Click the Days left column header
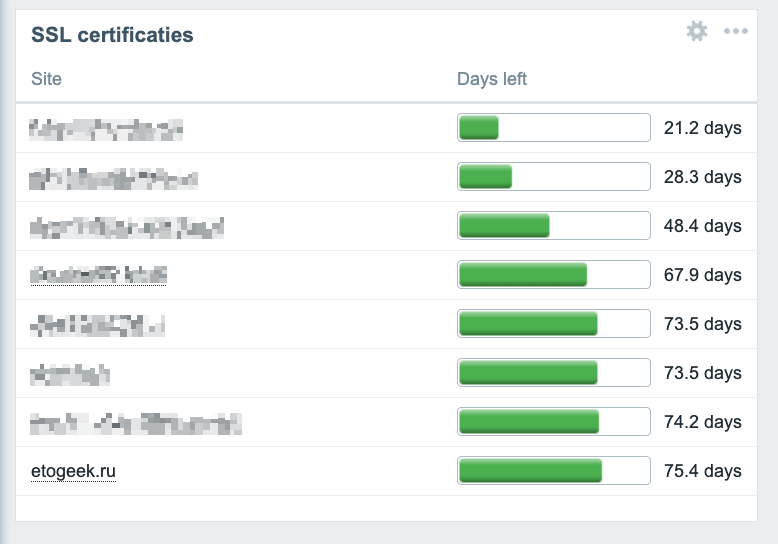This screenshot has width=778, height=544. (x=492, y=79)
